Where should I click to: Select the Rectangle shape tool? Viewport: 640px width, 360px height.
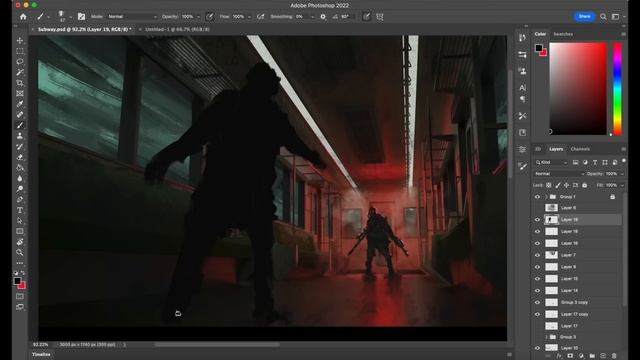click(20, 231)
